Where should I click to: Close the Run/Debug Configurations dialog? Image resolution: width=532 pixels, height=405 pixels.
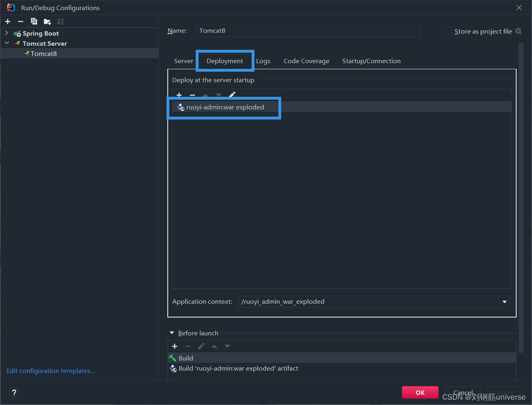coord(519,8)
